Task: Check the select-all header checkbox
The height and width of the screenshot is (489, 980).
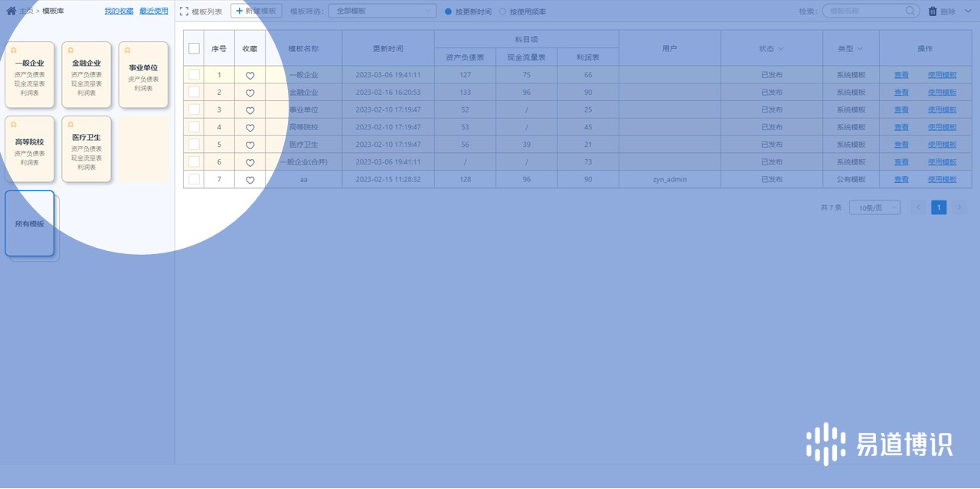Action: (x=194, y=48)
